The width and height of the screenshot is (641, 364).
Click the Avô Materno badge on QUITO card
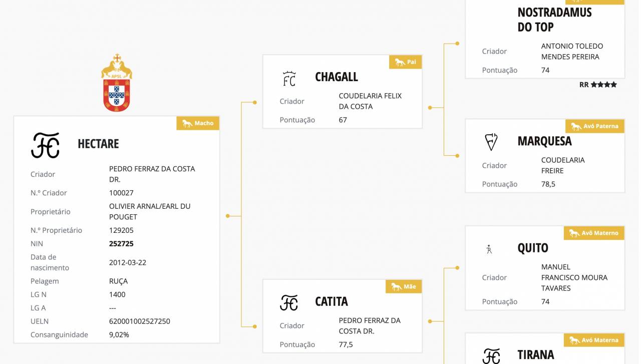[x=594, y=233]
